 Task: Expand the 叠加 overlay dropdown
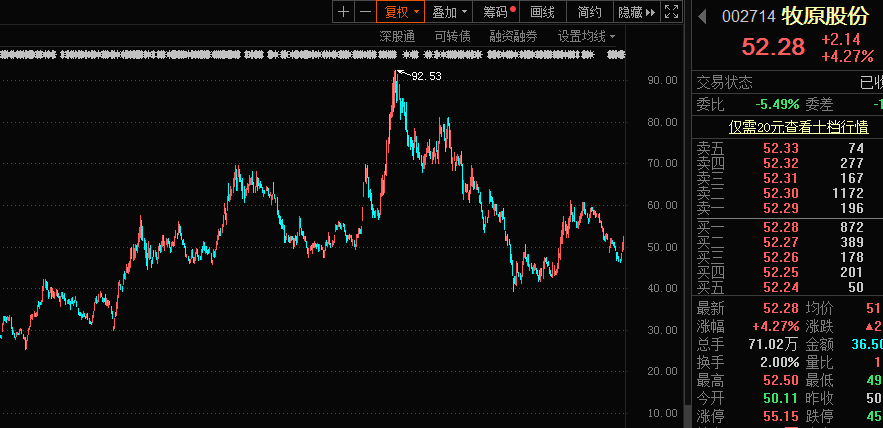click(449, 12)
